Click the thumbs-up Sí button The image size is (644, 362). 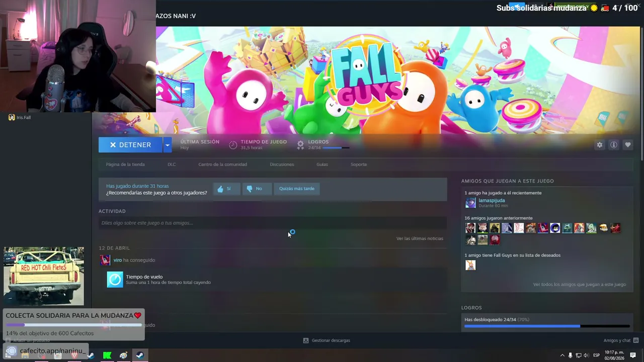tap(226, 189)
